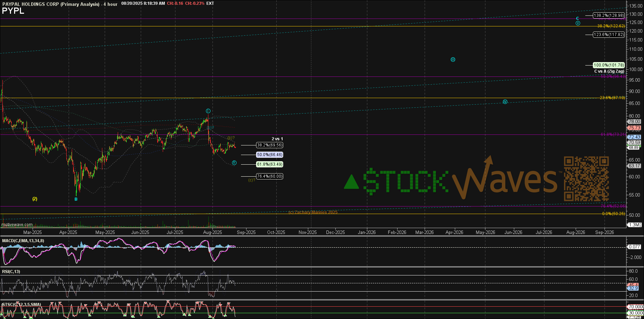Click the yellow (2) wave label
Image resolution: width=644 pixels, height=319 pixels.
coord(35,199)
